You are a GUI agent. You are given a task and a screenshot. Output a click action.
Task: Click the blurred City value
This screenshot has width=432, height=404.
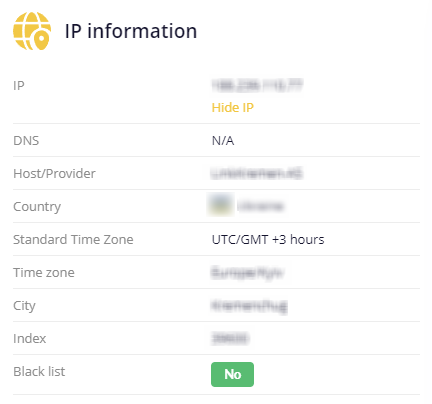[x=249, y=306]
